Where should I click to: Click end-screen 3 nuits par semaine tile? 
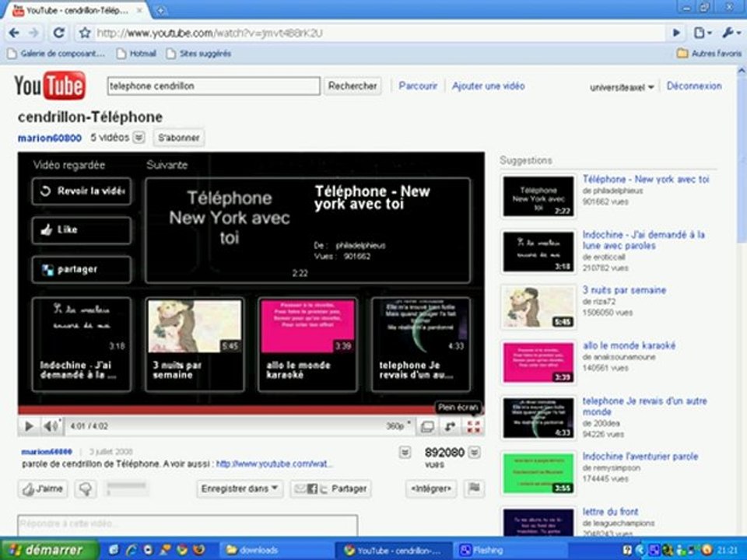click(195, 345)
